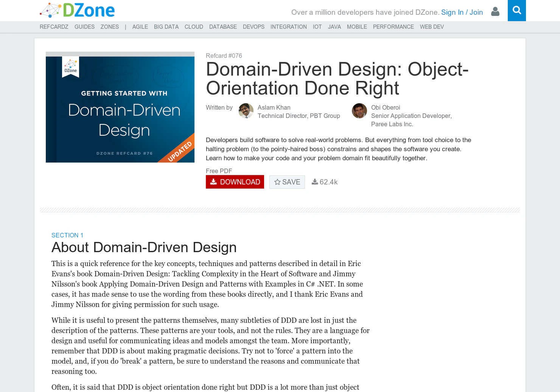
Task: Click the download arrow icon showing 62.4k
Action: point(314,182)
